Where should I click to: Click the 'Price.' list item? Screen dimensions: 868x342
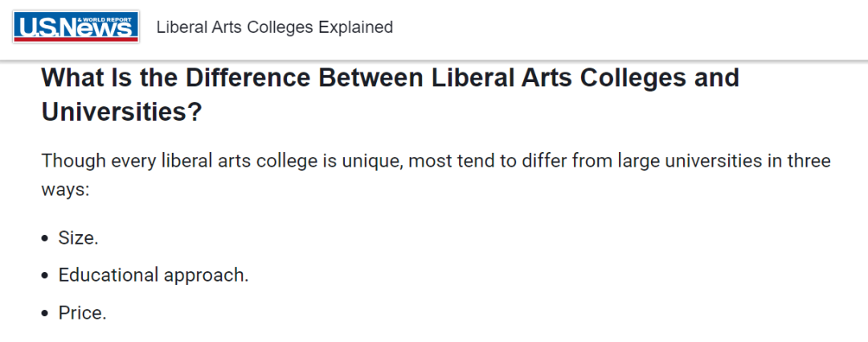[x=82, y=313]
